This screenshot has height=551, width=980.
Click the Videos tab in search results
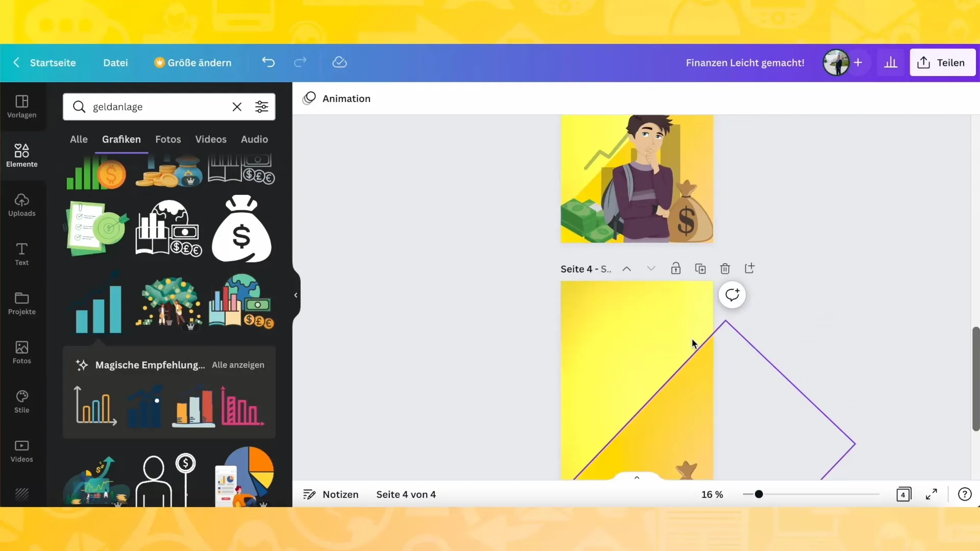tap(211, 139)
